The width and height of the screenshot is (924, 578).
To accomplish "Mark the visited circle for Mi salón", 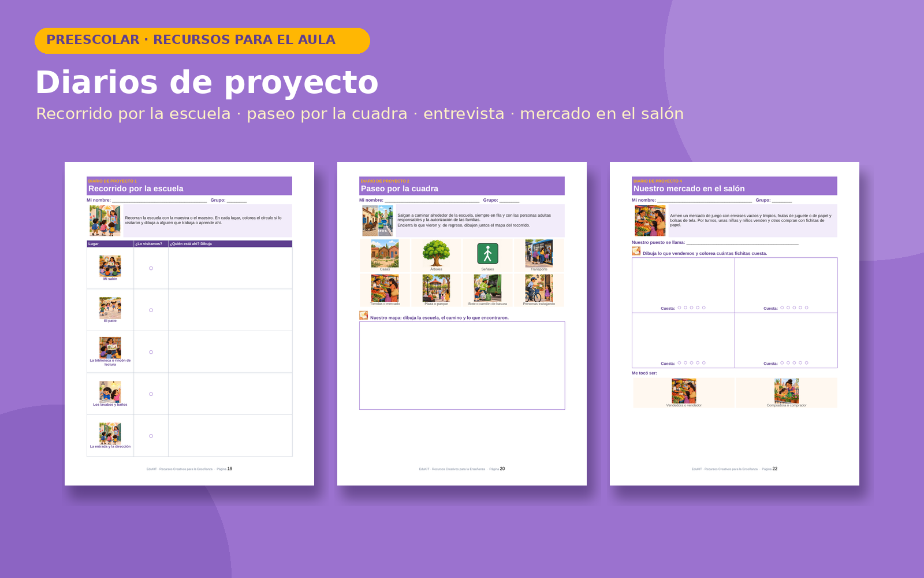I will [151, 268].
